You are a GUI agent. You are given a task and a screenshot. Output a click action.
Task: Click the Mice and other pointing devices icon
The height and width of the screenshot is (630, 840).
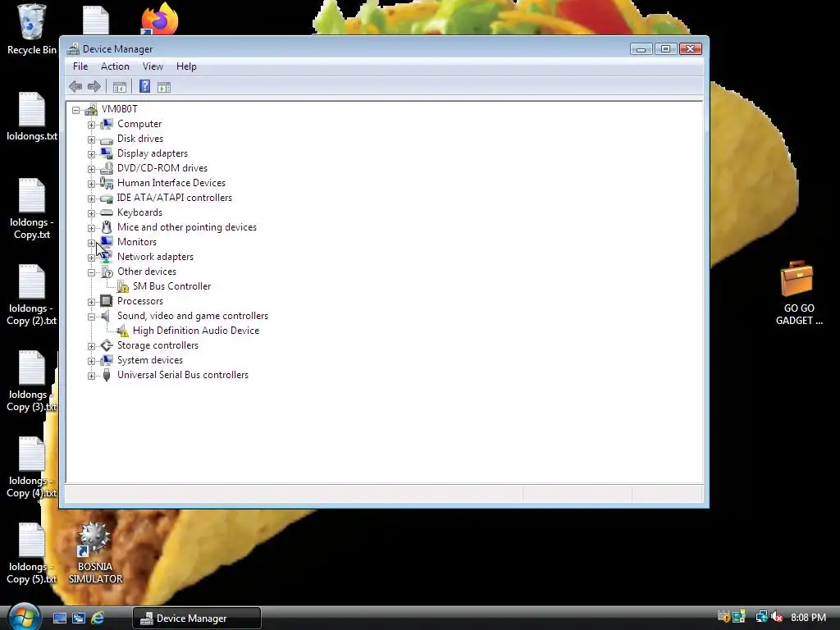coord(107,227)
